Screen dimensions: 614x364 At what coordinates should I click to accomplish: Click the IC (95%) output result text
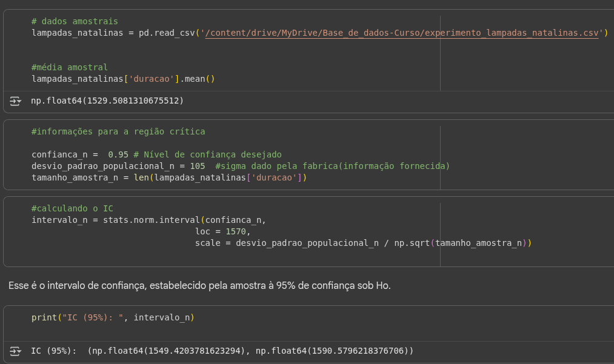point(222,351)
